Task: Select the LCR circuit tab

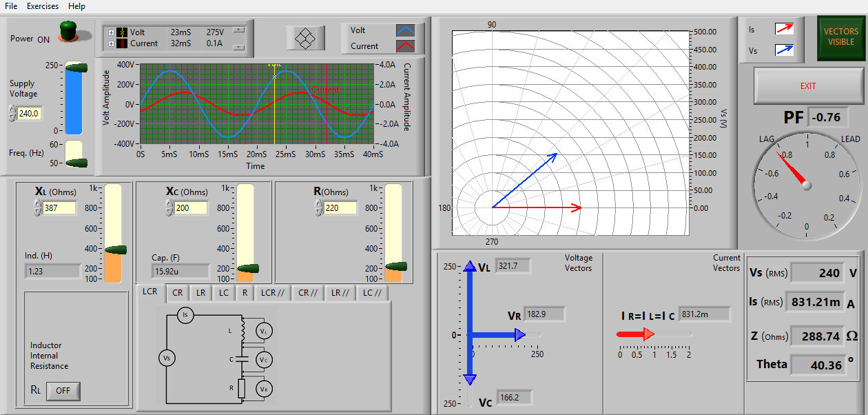Action: (x=149, y=292)
